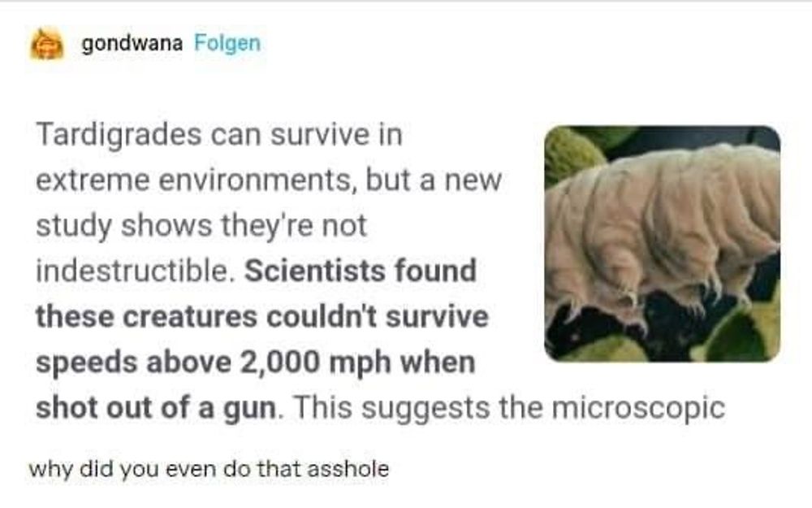
Task: Open the tardigrade photo thumbnail
Action: (662, 243)
